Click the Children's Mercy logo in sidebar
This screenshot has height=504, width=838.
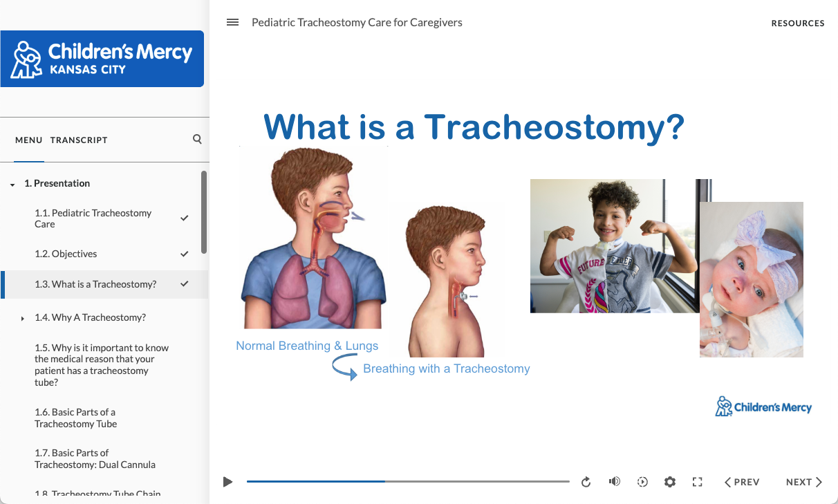pos(102,59)
